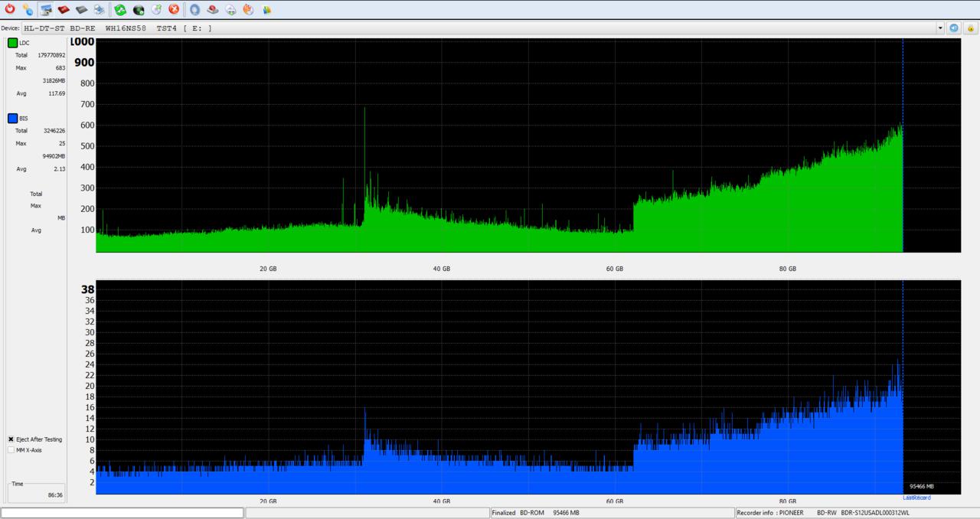Click the dark gray drive toolbar icon
Screen dimensions: 980x519
81,9
